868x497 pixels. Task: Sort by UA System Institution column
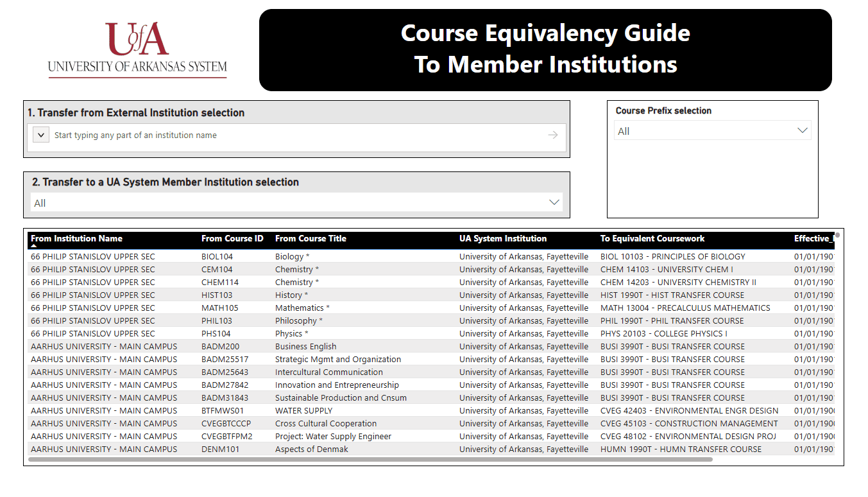[503, 238]
